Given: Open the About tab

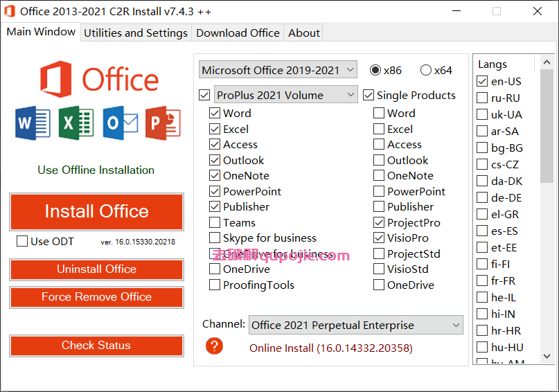Looking at the screenshot, I should [x=303, y=33].
